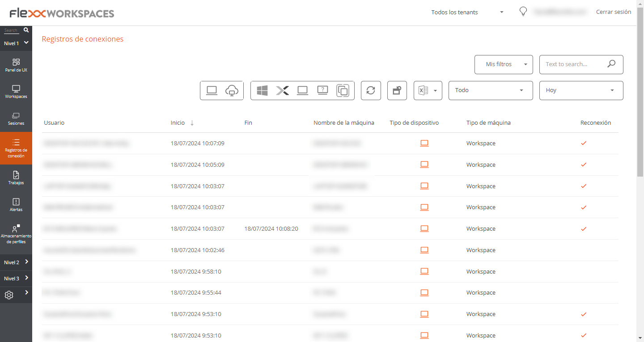Image resolution: width=644 pixels, height=342 pixels.
Task: Click the device icon in the 10:05:09 row
Action: point(424,165)
